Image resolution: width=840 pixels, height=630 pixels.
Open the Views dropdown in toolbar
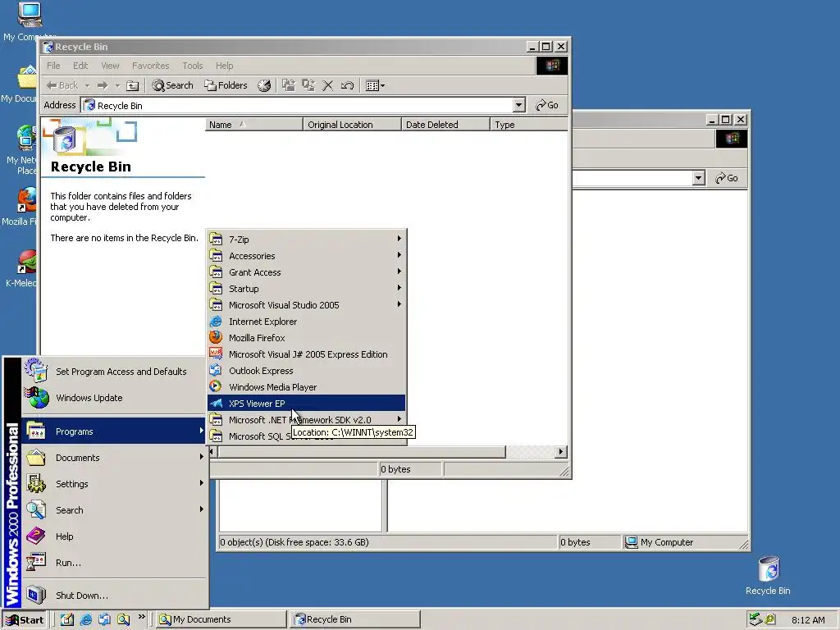(375, 85)
